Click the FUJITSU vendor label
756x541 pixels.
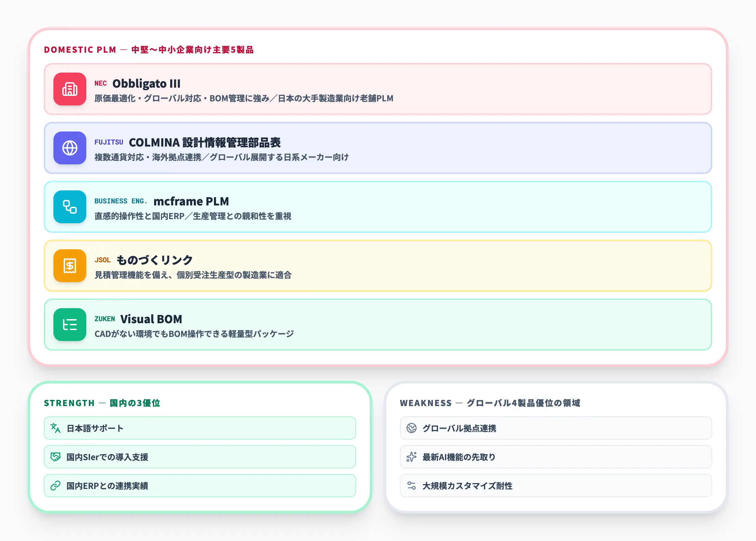coord(109,142)
